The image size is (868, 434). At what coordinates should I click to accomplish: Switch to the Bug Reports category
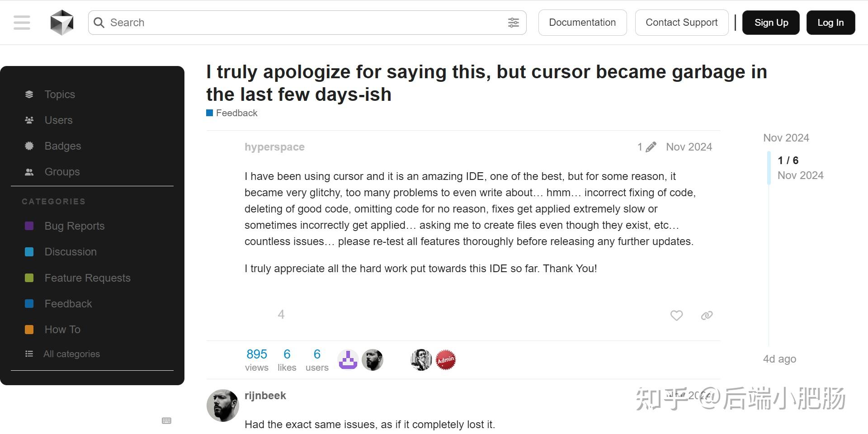[74, 226]
